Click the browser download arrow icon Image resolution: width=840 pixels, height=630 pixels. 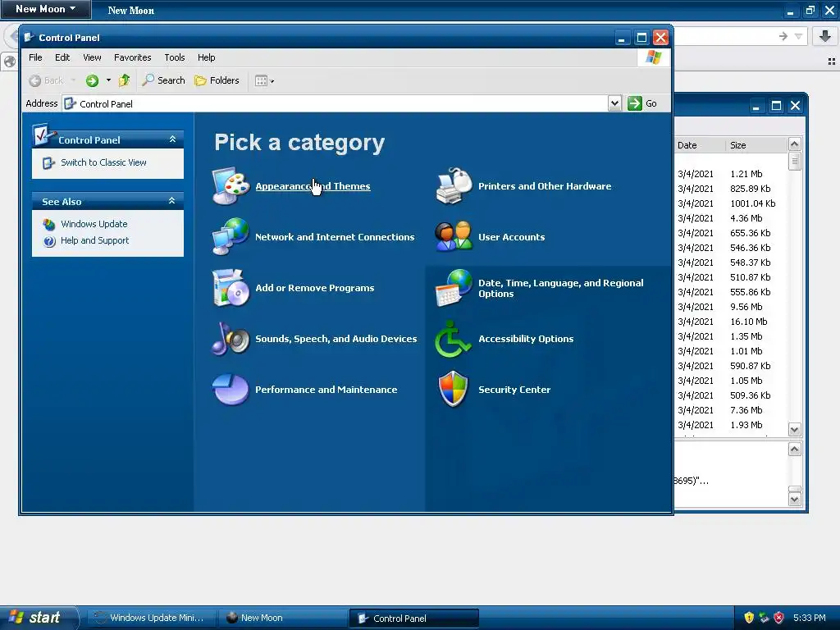(825, 36)
